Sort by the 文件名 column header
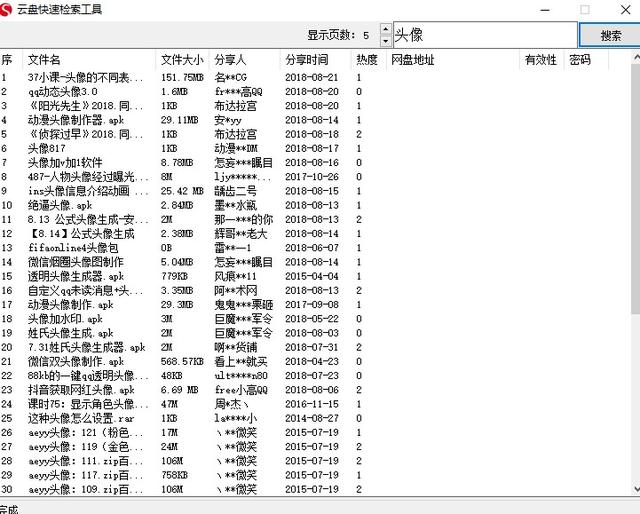 click(x=89, y=60)
